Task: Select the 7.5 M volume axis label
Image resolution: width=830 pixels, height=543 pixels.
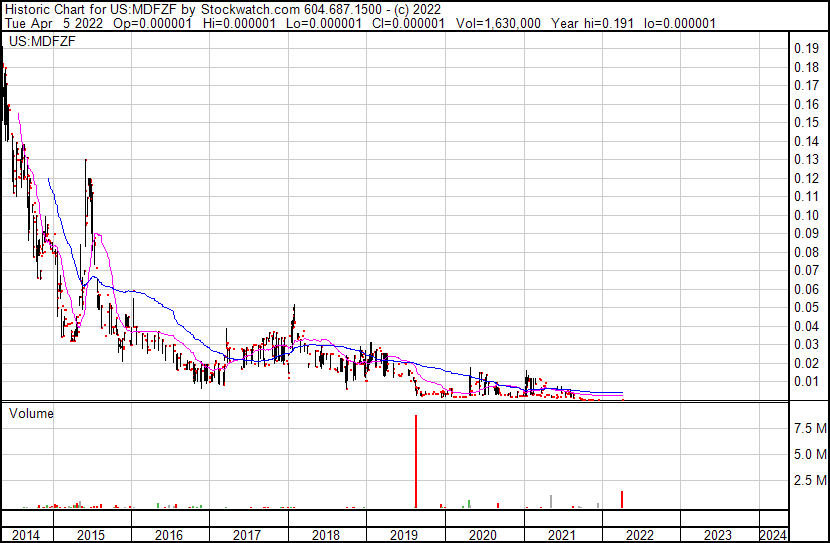Action: coord(810,428)
